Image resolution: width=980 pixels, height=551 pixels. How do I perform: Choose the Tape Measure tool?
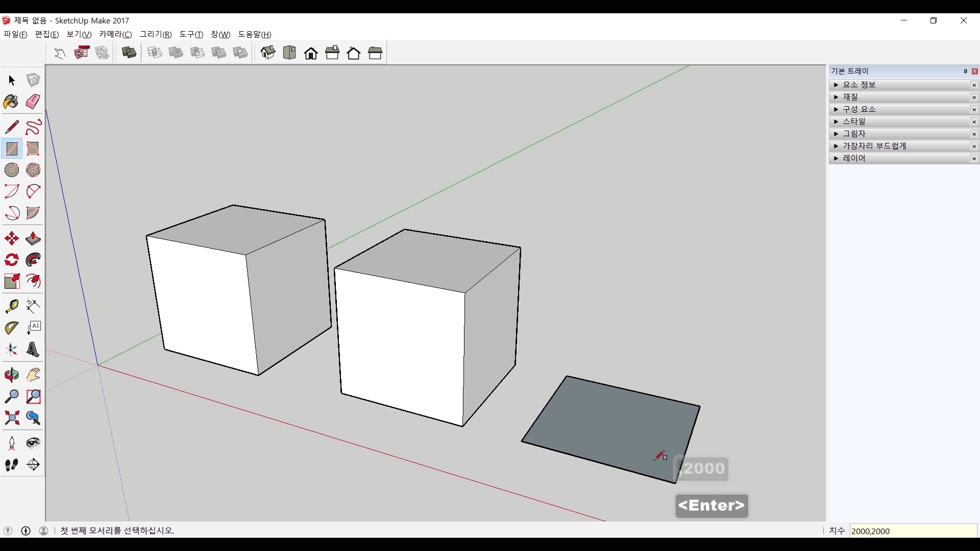(11, 306)
